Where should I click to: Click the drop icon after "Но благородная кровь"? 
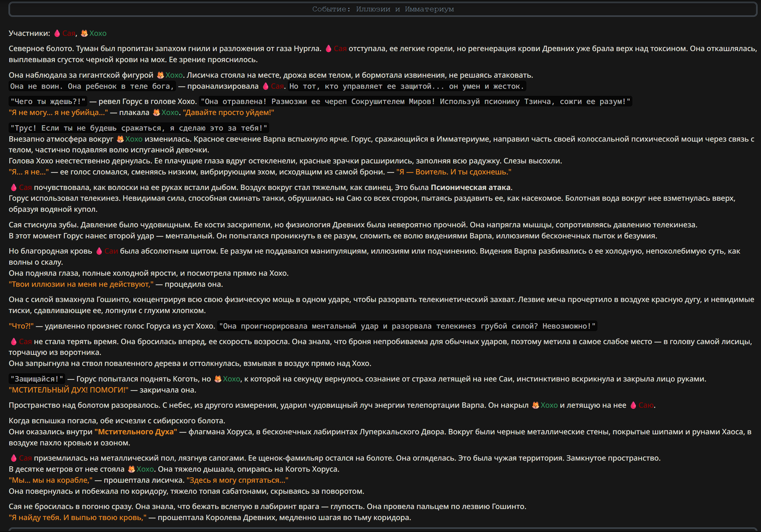(99, 251)
